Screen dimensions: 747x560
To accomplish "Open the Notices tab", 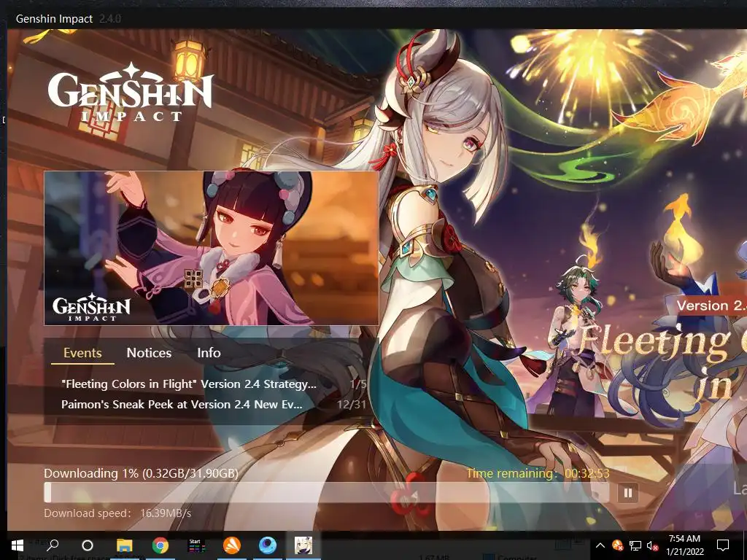I will coord(149,353).
